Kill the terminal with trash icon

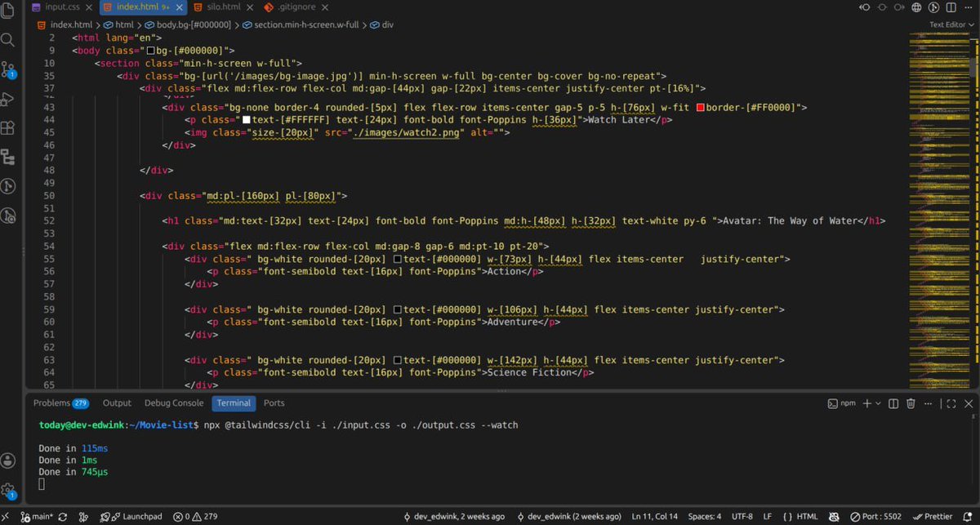912,403
